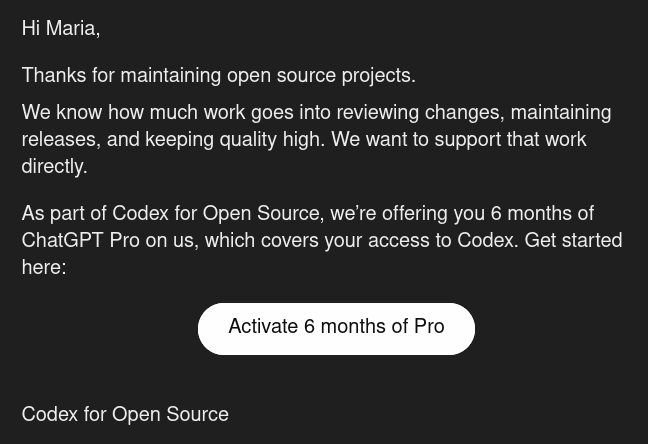This screenshot has width=648, height=444.
Task: Click the phrase 'As part of' starting the offer
Action: [x=64, y=215]
